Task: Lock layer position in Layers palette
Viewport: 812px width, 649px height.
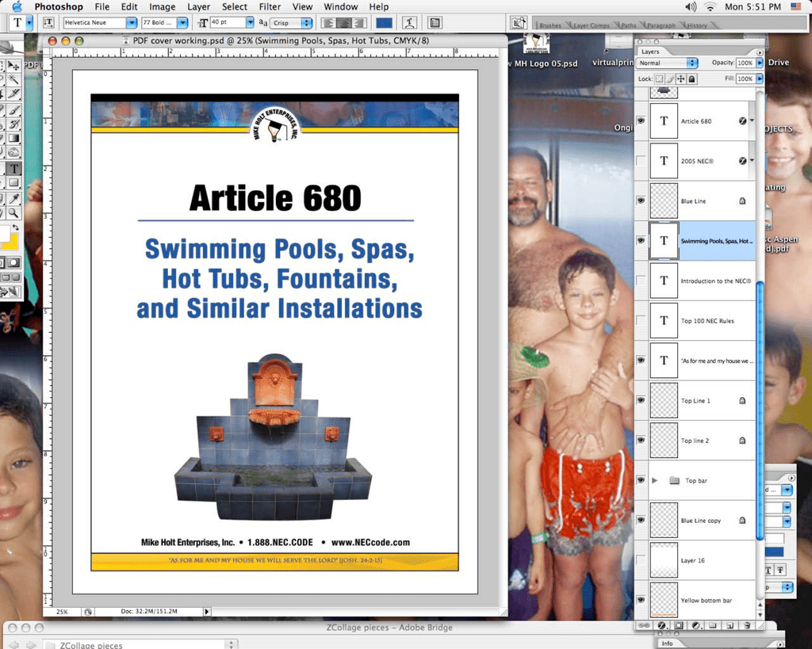Action: (x=681, y=78)
